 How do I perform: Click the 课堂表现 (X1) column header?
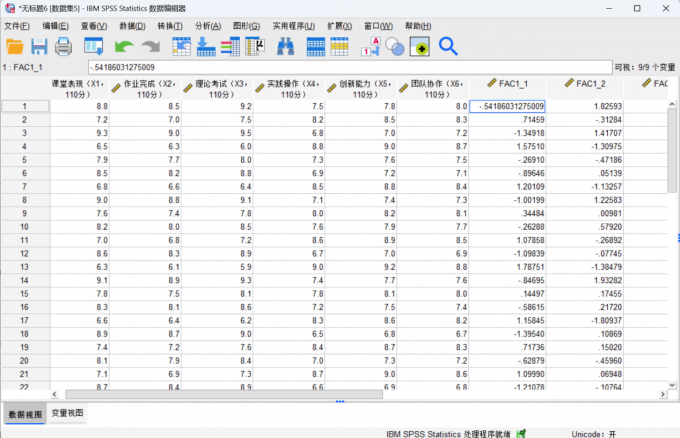tap(78, 88)
